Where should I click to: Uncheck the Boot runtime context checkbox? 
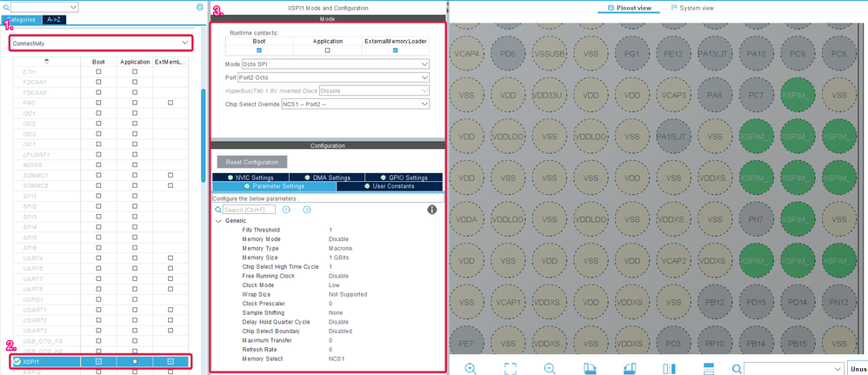click(x=259, y=50)
